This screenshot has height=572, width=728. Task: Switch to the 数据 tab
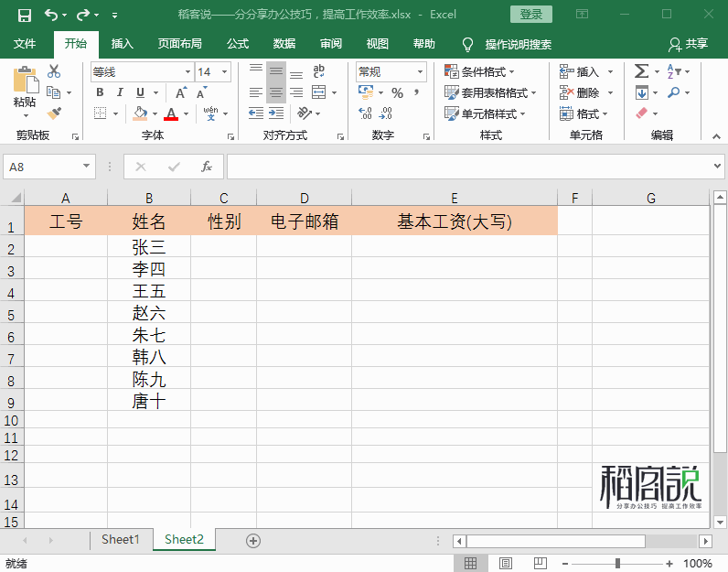click(x=284, y=44)
